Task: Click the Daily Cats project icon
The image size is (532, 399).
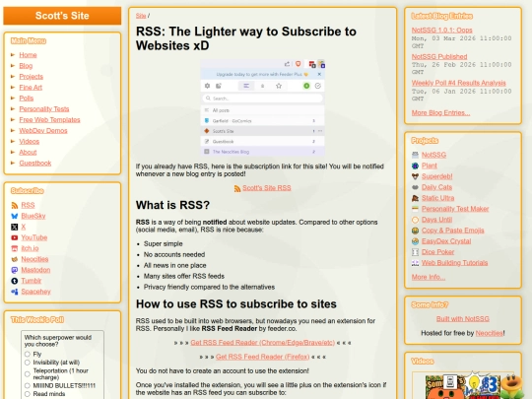Action: pyautogui.click(x=415, y=187)
